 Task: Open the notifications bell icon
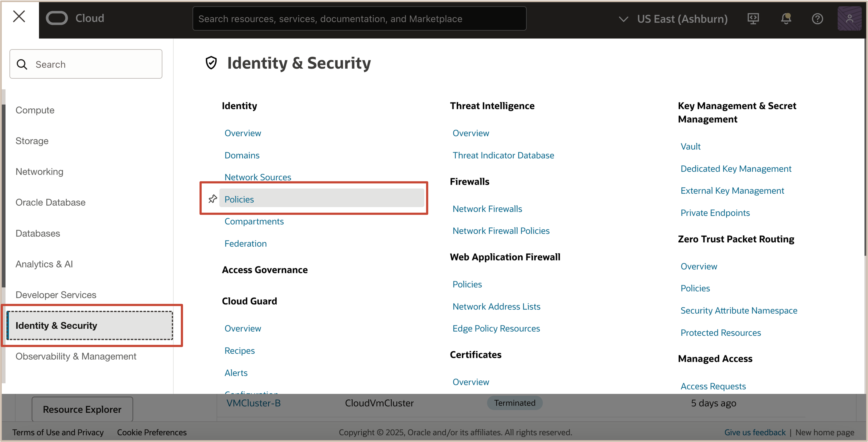[786, 19]
